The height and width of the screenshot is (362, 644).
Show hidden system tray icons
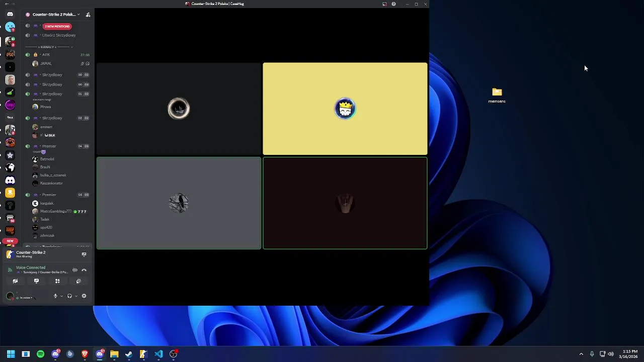(581, 354)
